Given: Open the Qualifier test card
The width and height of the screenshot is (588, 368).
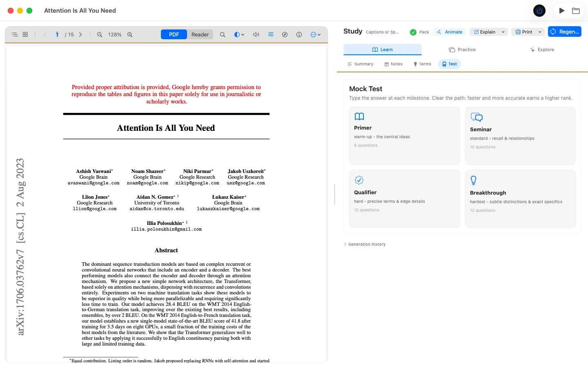Looking at the screenshot, I should coord(405,199).
